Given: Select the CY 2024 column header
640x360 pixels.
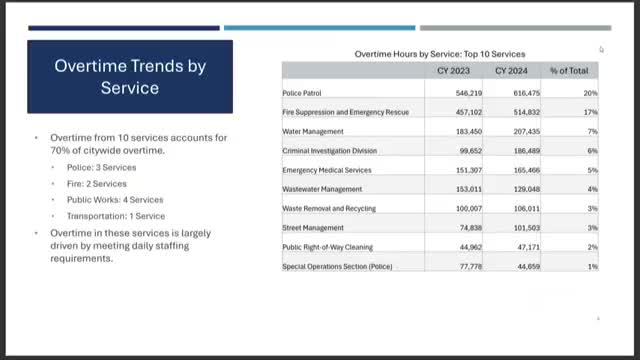Looking at the screenshot, I should click(511, 71).
